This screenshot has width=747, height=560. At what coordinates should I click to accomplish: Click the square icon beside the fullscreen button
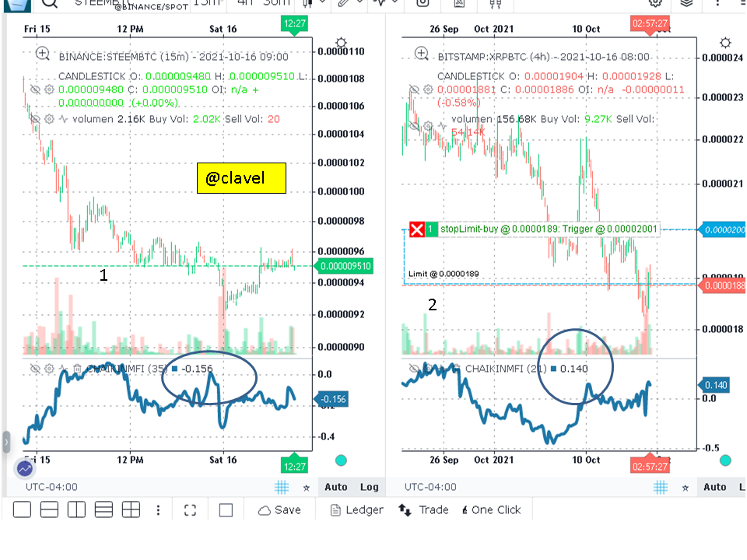[226, 510]
